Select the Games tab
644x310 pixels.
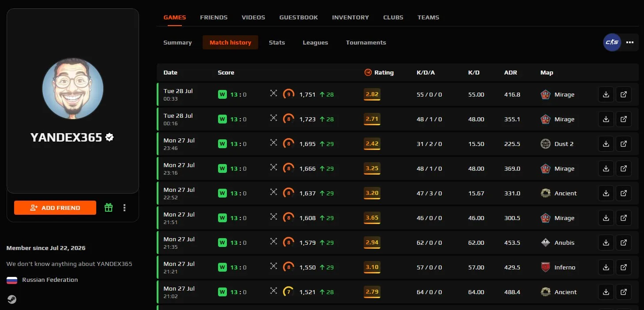(175, 18)
